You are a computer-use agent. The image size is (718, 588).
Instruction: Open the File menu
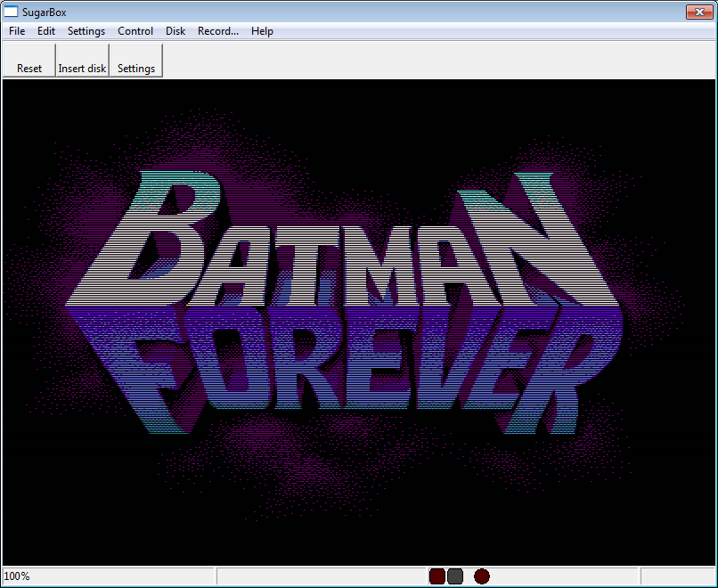pos(17,31)
